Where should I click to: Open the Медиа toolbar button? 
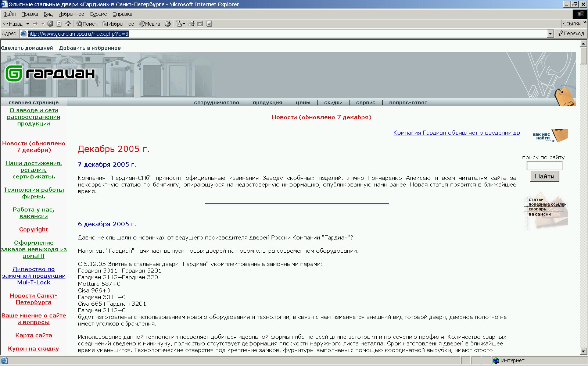coord(150,24)
